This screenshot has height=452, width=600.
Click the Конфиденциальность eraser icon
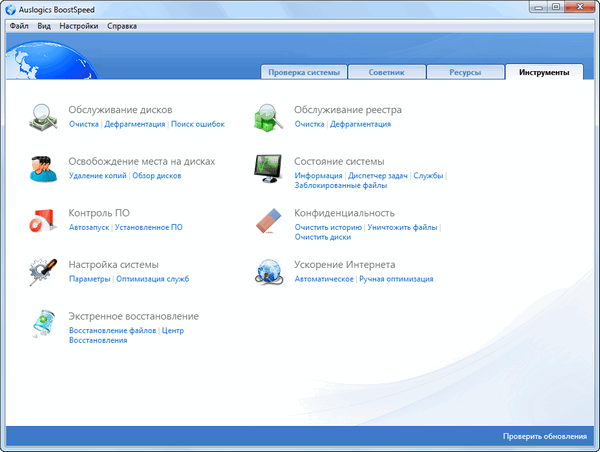click(268, 220)
